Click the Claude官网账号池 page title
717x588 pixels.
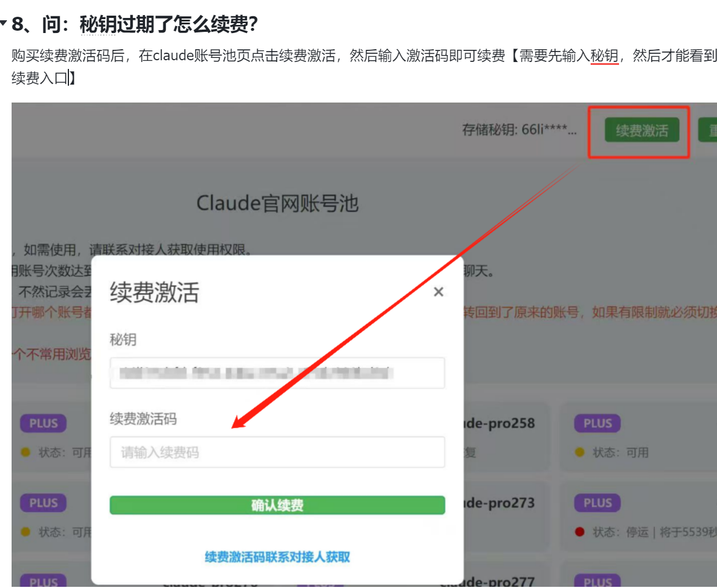pyautogui.click(x=277, y=203)
